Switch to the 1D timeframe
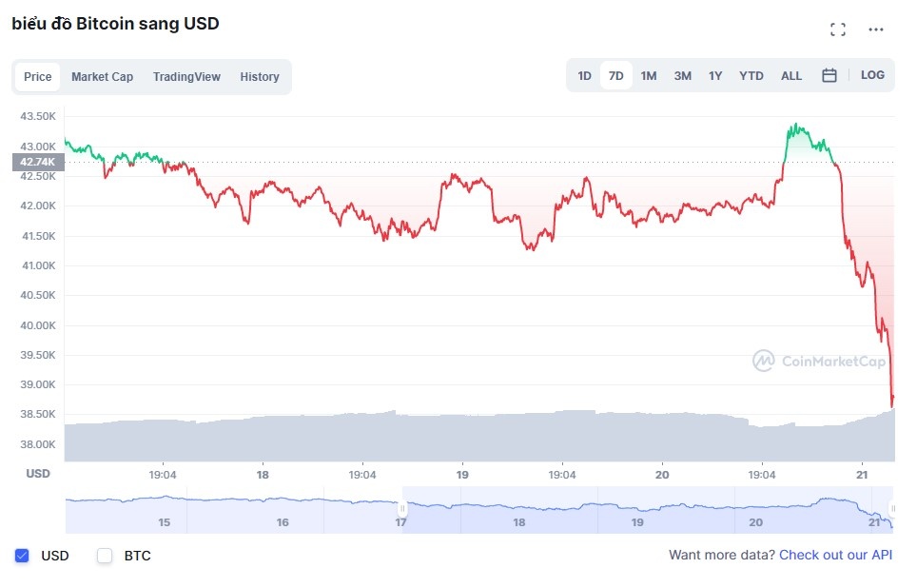 tap(584, 75)
